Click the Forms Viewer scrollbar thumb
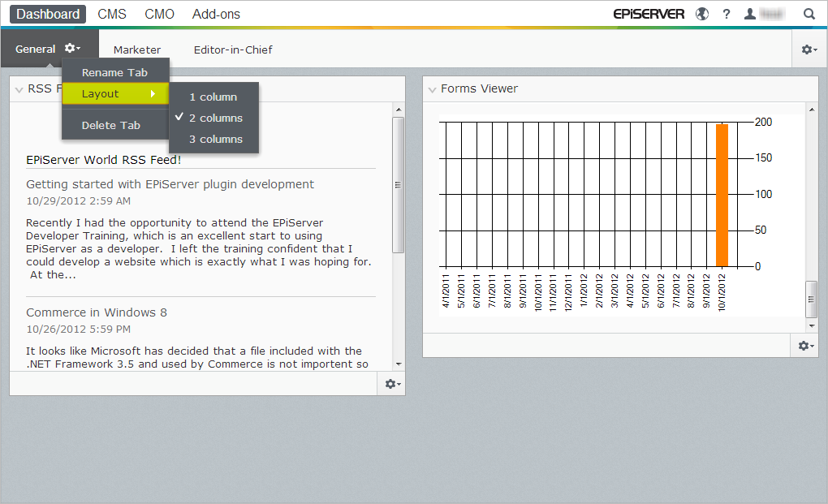Viewport: 828px width, 504px height. coord(812,299)
